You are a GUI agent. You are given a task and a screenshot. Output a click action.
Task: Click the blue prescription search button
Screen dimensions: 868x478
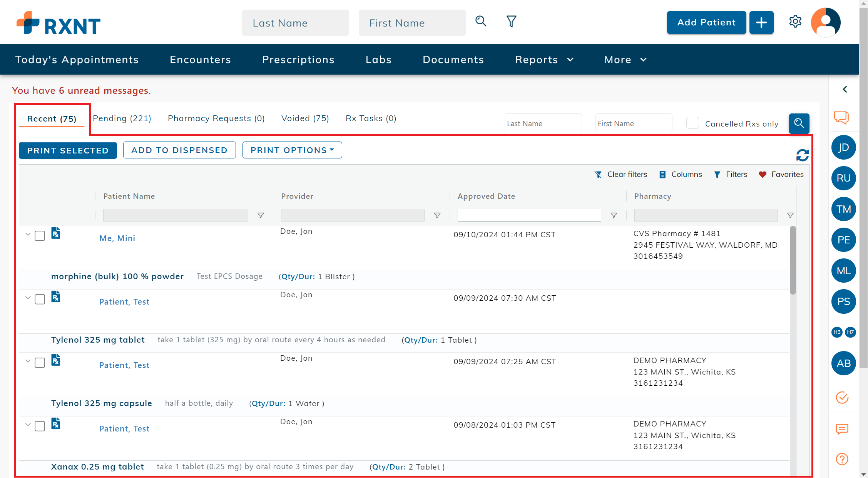coord(799,123)
